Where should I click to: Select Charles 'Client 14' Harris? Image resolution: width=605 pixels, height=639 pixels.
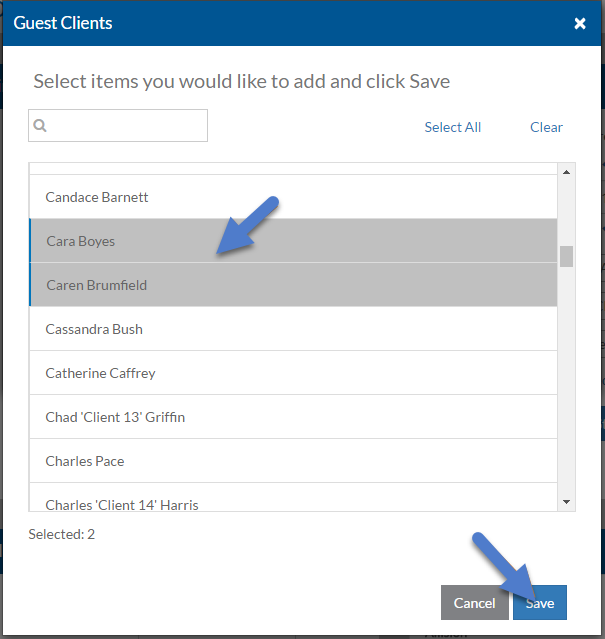[x=293, y=498]
